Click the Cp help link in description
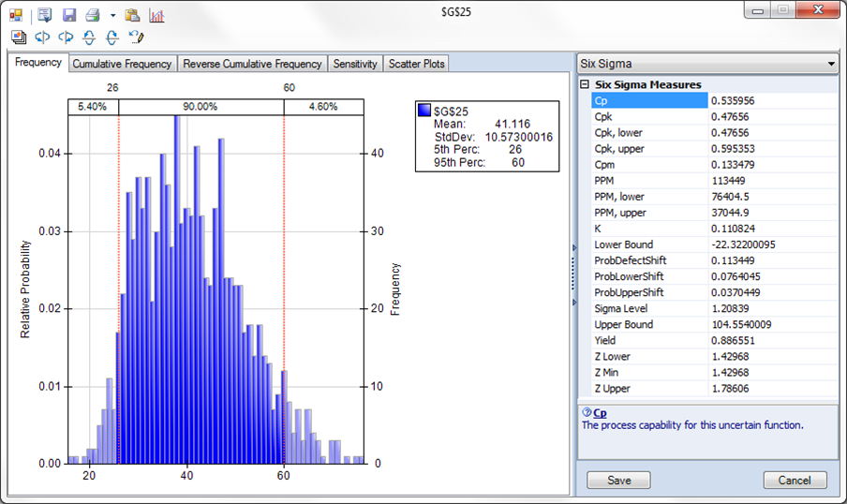This screenshot has width=847, height=504. (x=600, y=412)
